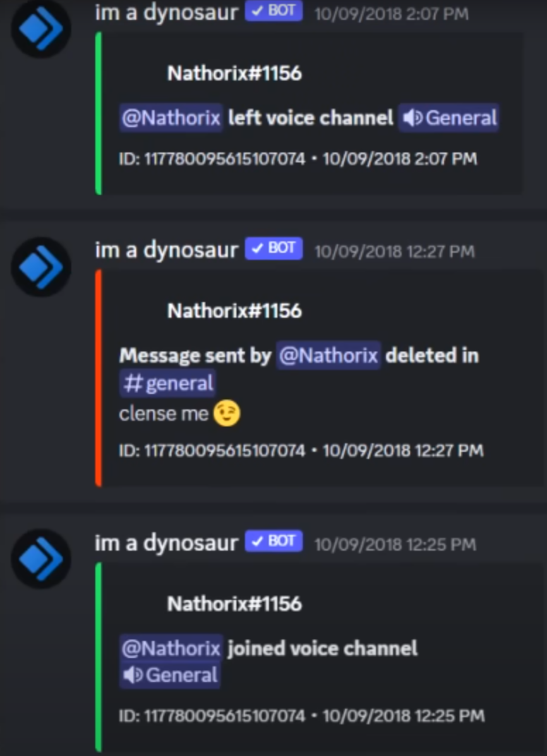Click the bot avatar on the 2:07 PM message

[x=41, y=28]
